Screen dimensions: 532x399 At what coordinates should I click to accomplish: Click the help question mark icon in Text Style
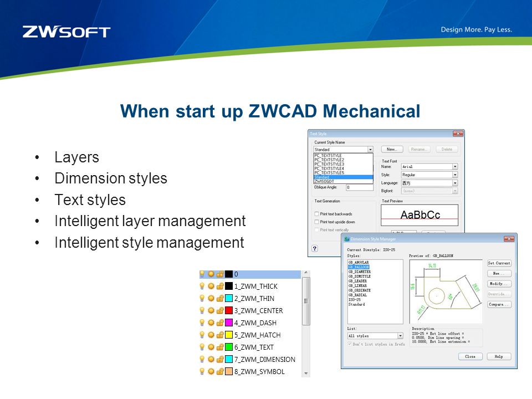(x=315, y=248)
